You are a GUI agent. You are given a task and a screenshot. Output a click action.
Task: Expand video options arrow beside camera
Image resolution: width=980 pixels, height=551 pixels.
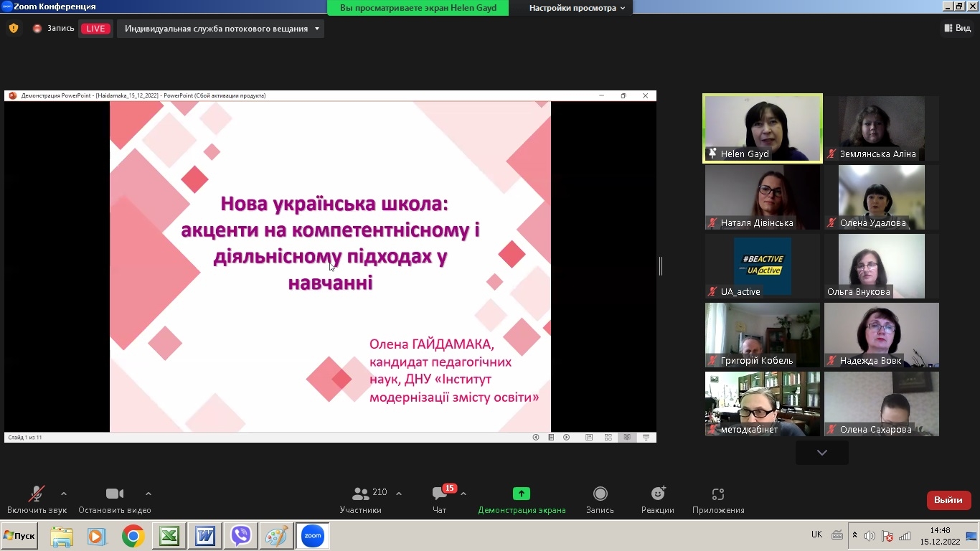point(149,494)
